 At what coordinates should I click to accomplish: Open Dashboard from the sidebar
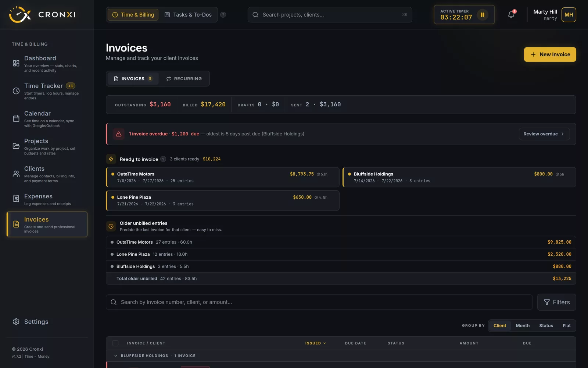click(47, 64)
